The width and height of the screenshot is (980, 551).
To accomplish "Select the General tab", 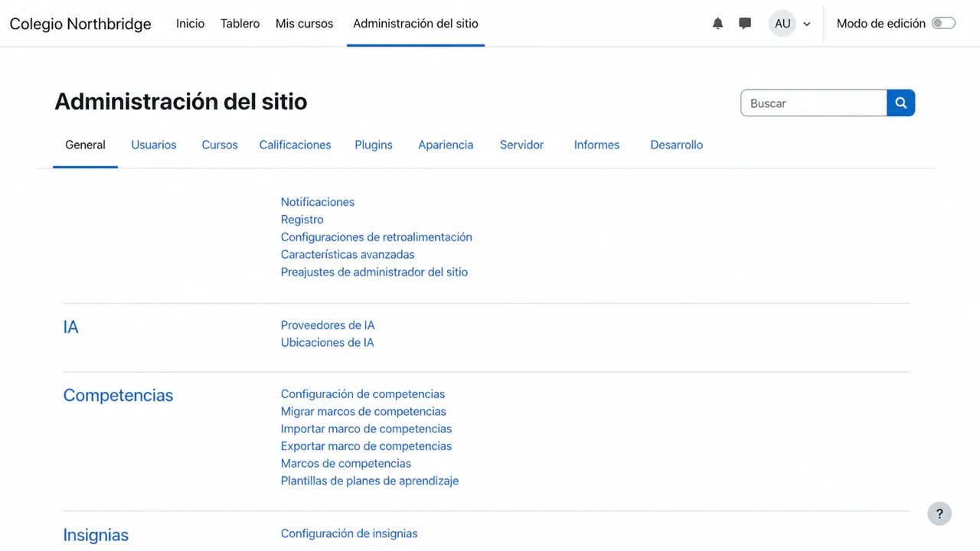I will click(85, 145).
